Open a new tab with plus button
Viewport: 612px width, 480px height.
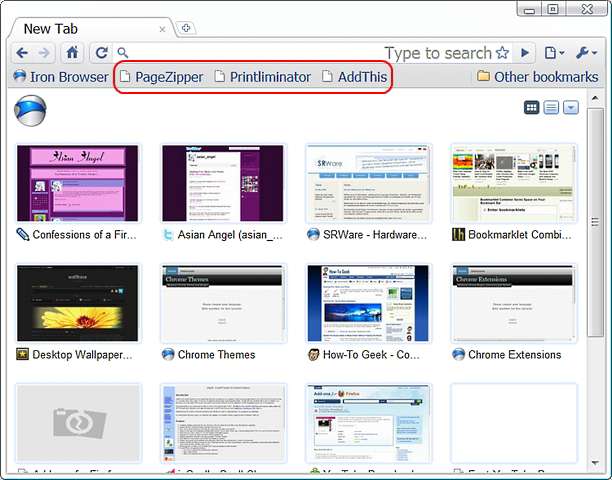[187, 28]
